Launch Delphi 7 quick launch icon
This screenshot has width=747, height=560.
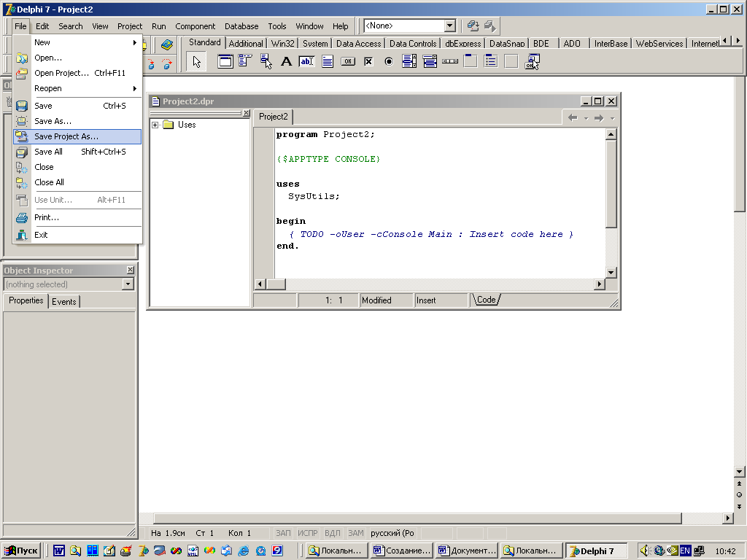(x=144, y=551)
